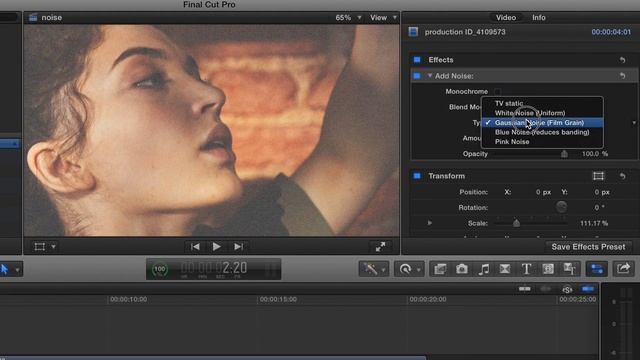Viewport: 640px width, 360px height.
Task: Toggle the Monochrome checkbox
Action: [x=497, y=91]
